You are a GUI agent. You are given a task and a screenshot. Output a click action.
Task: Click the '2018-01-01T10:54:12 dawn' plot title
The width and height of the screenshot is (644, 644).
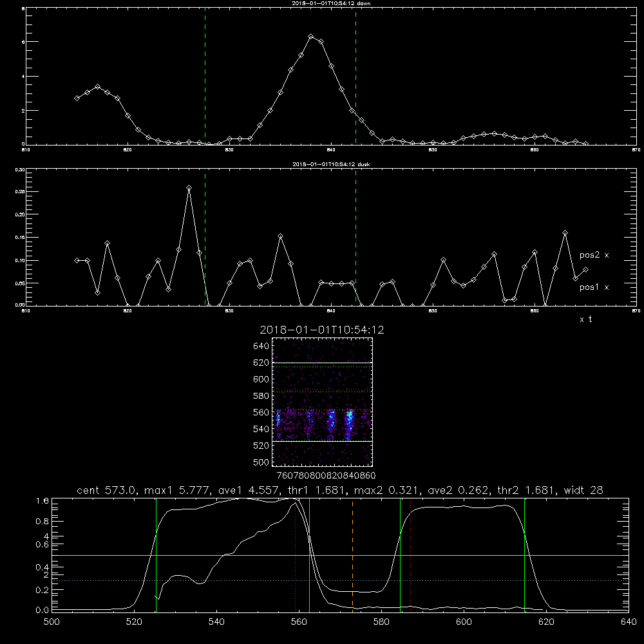click(331, 3)
